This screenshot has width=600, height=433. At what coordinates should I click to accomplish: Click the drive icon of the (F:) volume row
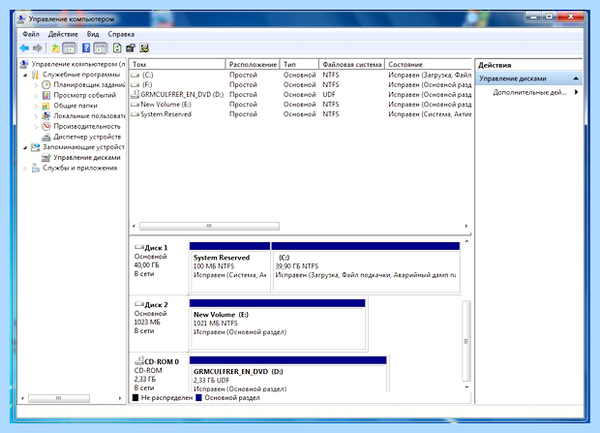click(135, 85)
